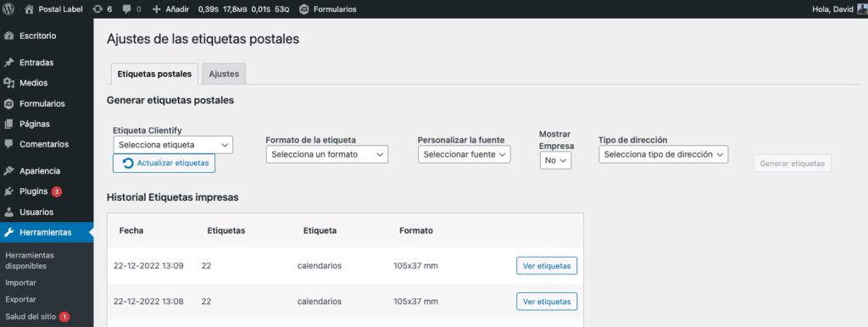Click David's profile avatar
This screenshot has height=327, width=868.
click(862, 8)
